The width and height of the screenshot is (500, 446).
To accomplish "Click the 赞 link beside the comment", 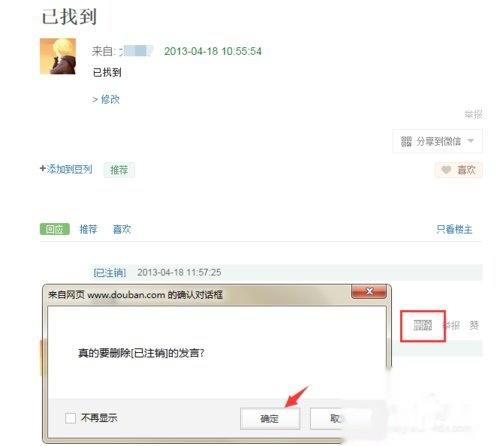I will [474, 325].
